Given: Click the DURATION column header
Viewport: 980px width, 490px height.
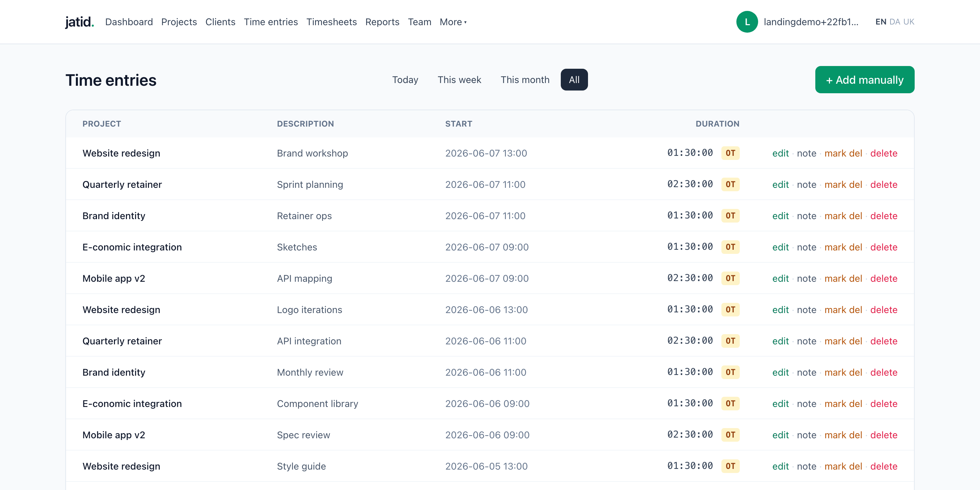Looking at the screenshot, I should (718, 124).
